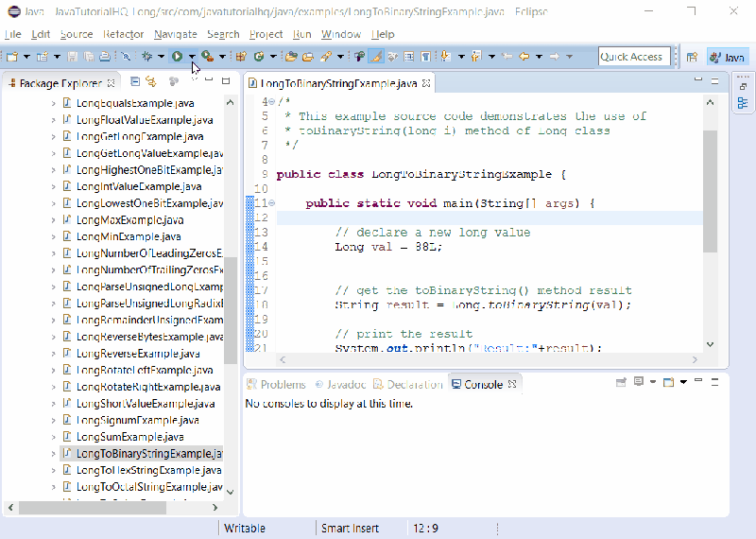Close the Console view tab
This screenshot has height=539, width=756.
tap(512, 384)
